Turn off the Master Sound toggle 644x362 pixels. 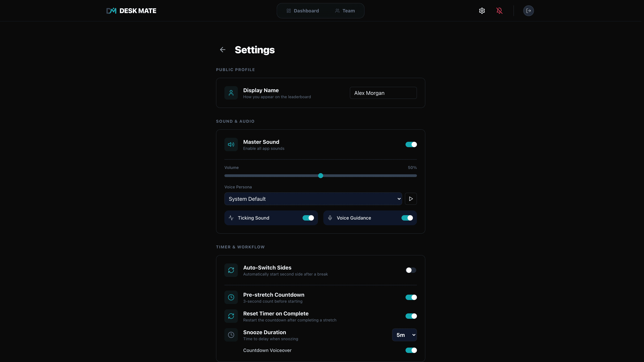tap(411, 144)
